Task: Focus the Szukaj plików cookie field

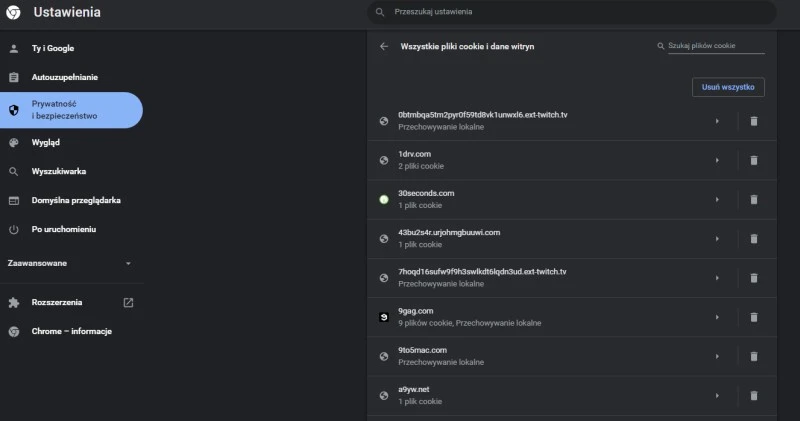Action: click(715, 46)
